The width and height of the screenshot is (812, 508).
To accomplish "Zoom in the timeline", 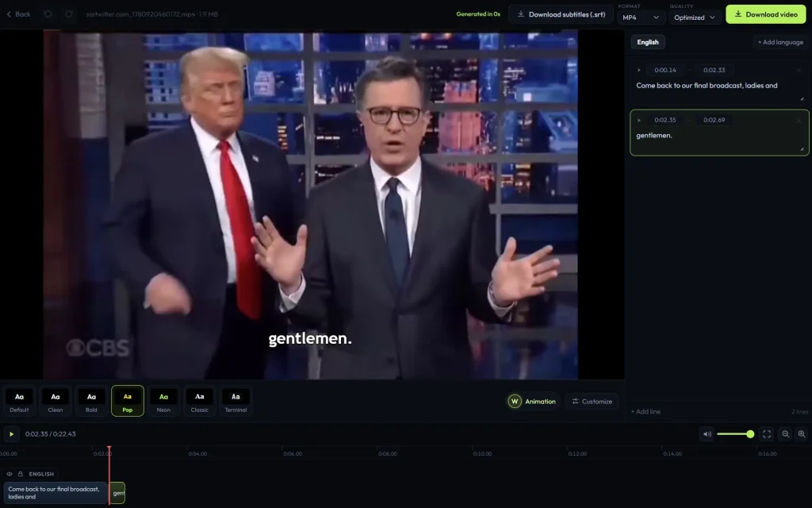I will tap(802, 434).
